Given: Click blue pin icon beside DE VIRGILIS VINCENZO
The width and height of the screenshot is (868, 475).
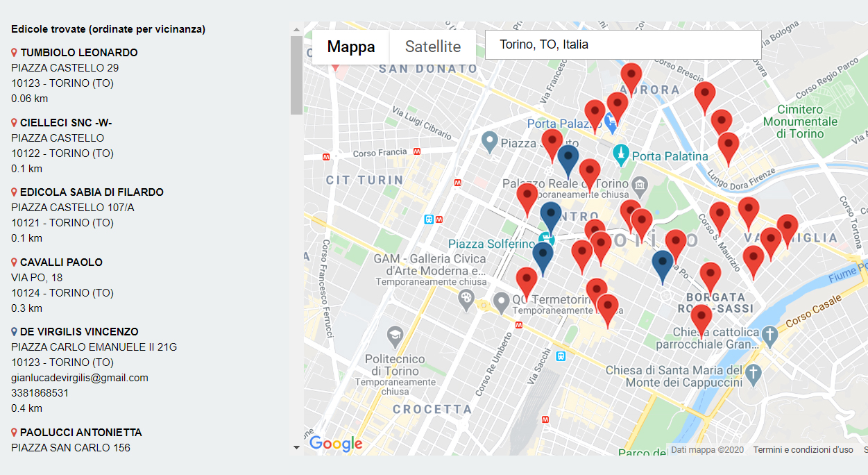Looking at the screenshot, I should coord(15,332).
